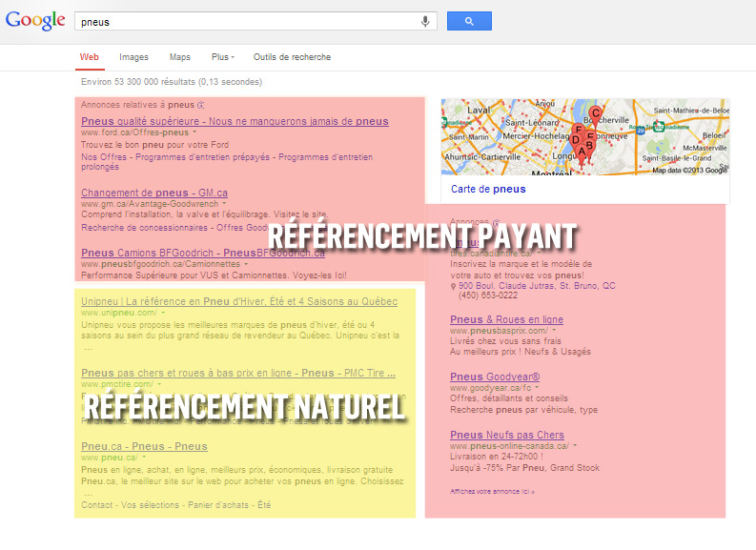This screenshot has height=550, width=756.
Task: Open the Plus dropdown menu
Action: tap(223, 57)
